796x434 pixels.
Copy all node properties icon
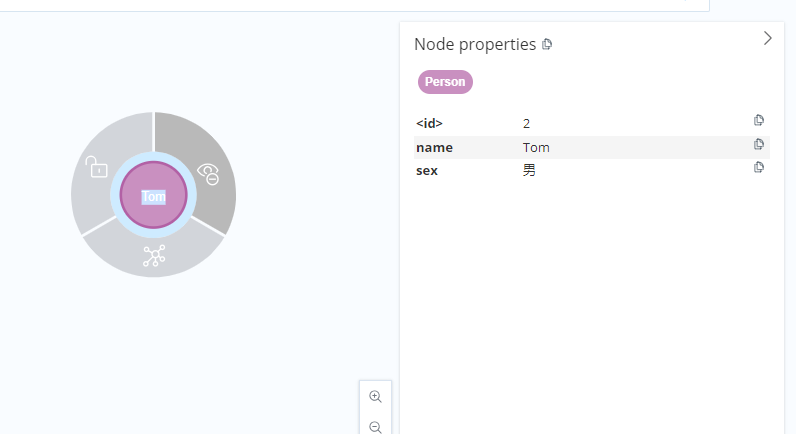click(x=547, y=44)
